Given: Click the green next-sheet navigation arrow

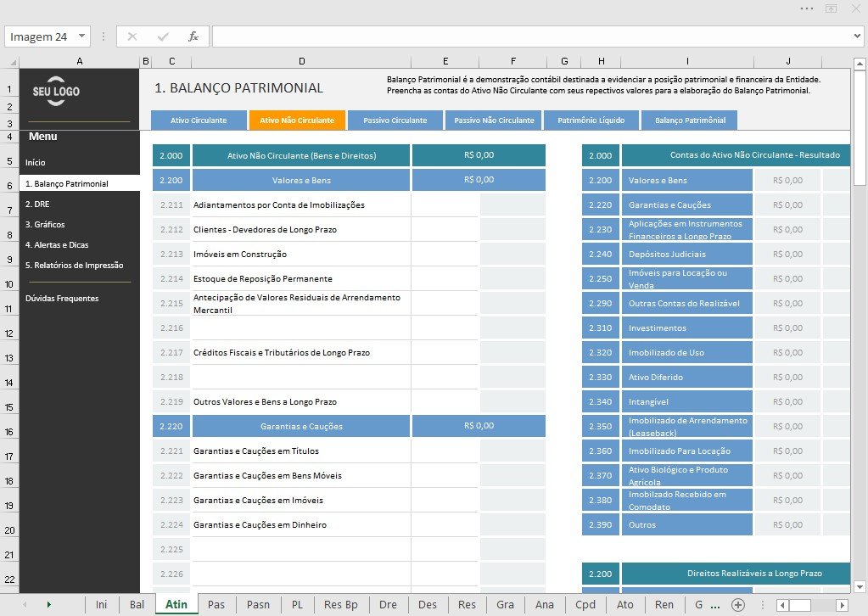Looking at the screenshot, I should coord(48,605).
